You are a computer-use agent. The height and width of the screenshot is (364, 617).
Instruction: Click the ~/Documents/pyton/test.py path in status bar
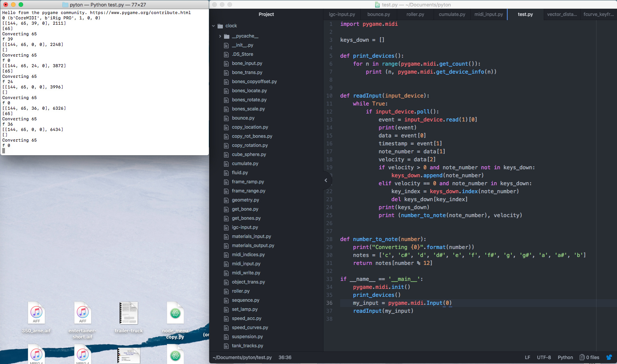pos(242,357)
